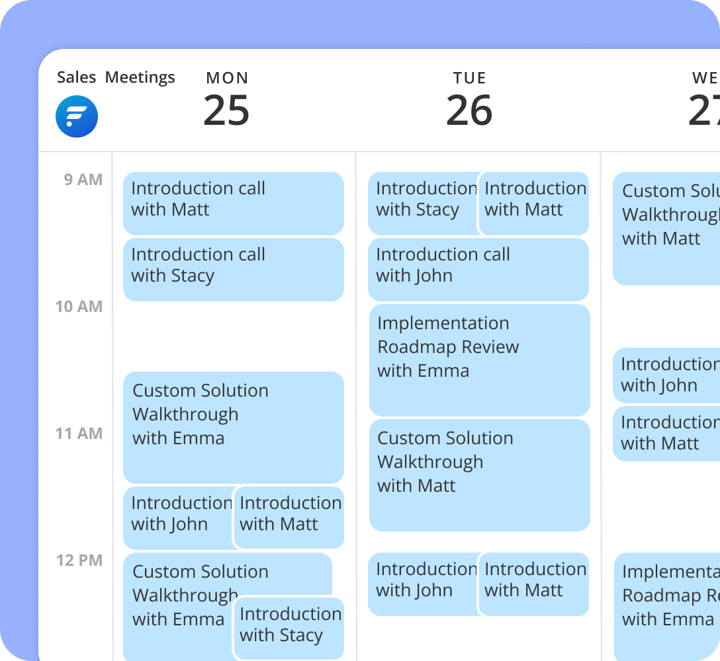The image size is (720, 661).
Task: Select Tuesday Introduction call with John
Action: click(x=478, y=269)
